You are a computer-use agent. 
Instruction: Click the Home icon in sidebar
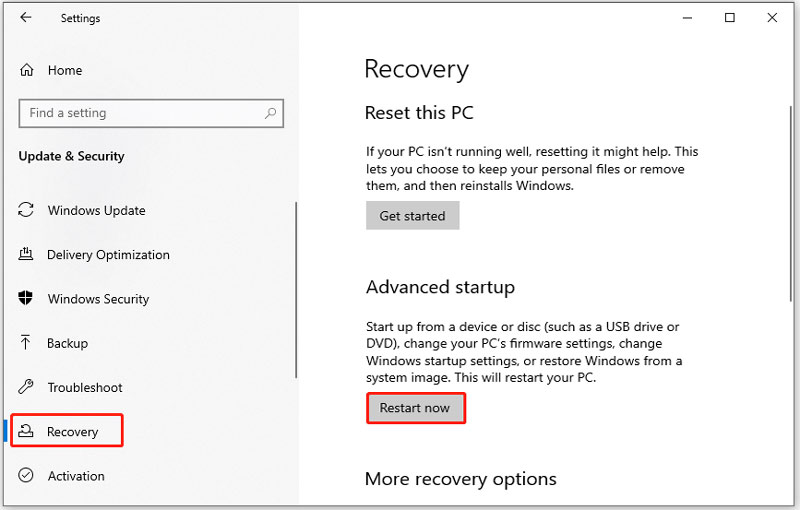[x=27, y=71]
